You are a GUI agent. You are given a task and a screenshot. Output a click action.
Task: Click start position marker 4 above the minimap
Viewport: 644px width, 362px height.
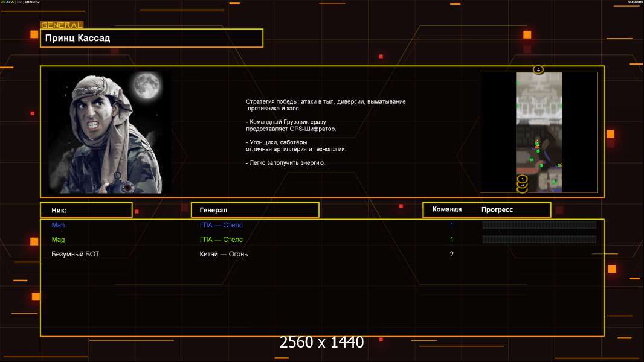point(538,70)
